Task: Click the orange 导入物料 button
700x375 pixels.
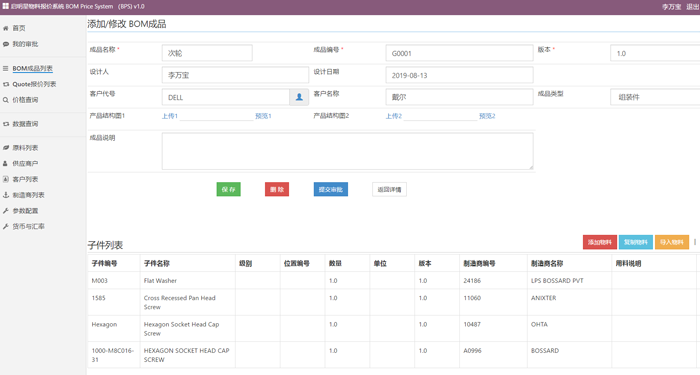Action: (672, 242)
